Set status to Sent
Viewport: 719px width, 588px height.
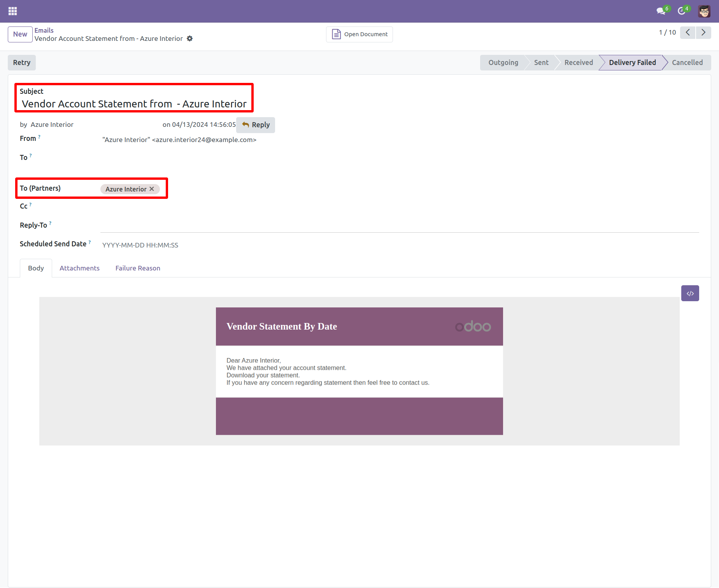coord(541,63)
